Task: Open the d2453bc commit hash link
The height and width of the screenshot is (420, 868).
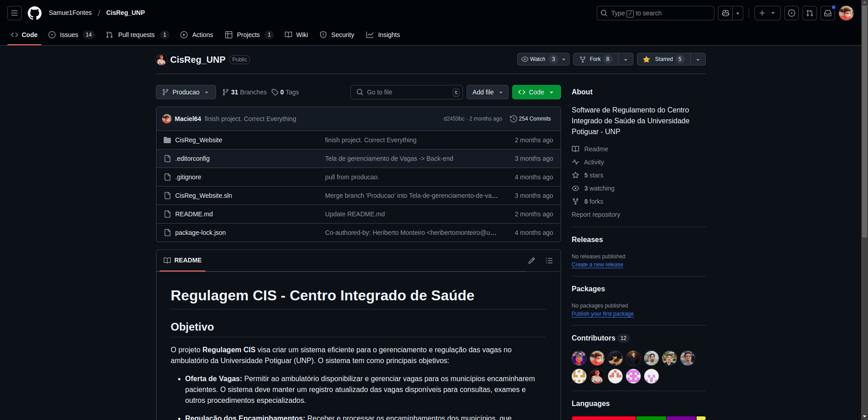Action: (454, 119)
